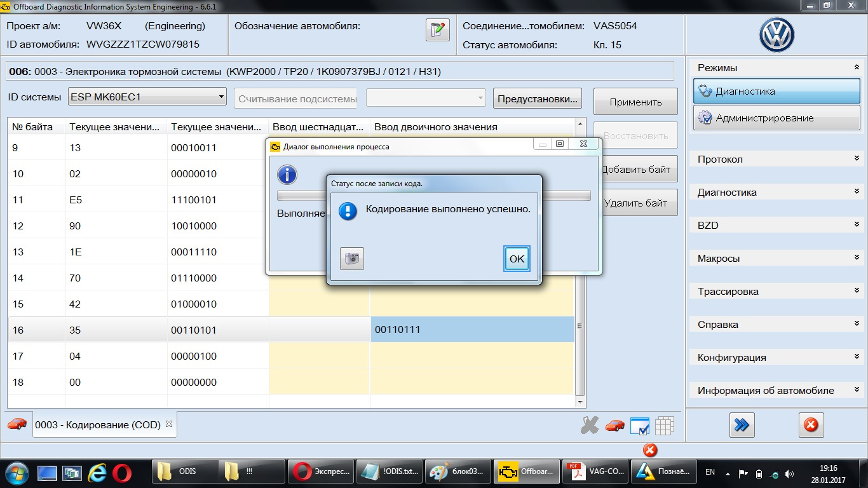Click the scroll-down arrow of the coding table
The width and height of the screenshot is (868, 488).
[x=580, y=402]
